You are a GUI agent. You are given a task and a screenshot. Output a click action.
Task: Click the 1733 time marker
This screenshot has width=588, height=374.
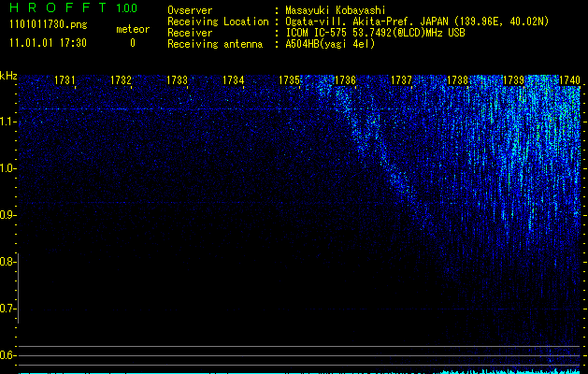click(177, 79)
